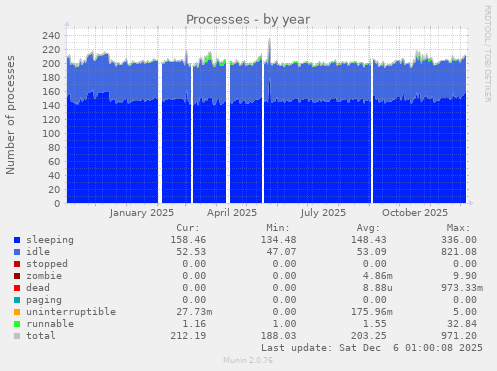
Task: Click the 'July 2025' axis label
Action: tap(323, 213)
